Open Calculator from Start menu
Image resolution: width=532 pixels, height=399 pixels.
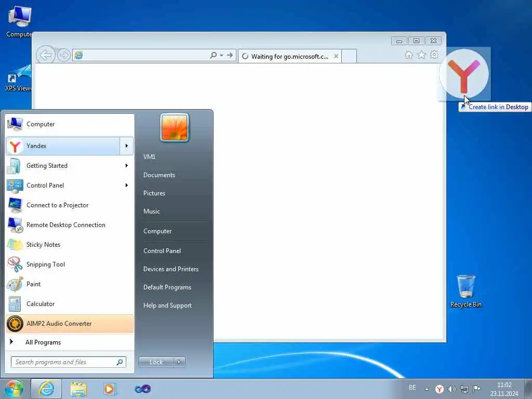coord(70,303)
